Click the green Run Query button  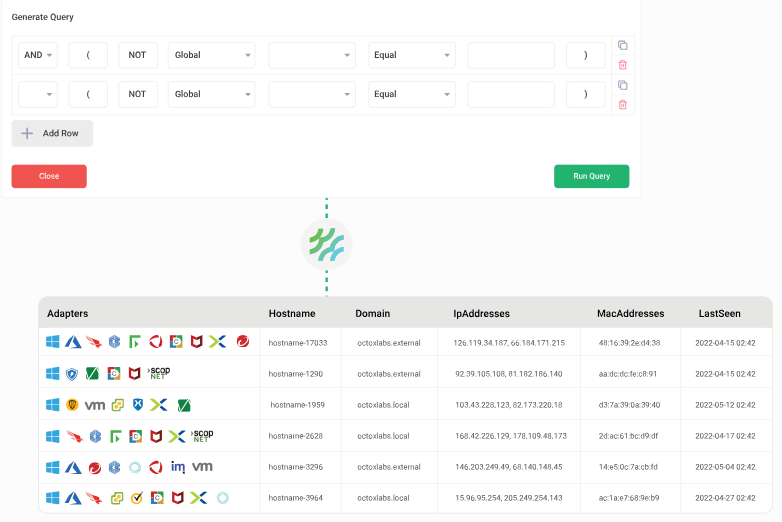[591, 176]
